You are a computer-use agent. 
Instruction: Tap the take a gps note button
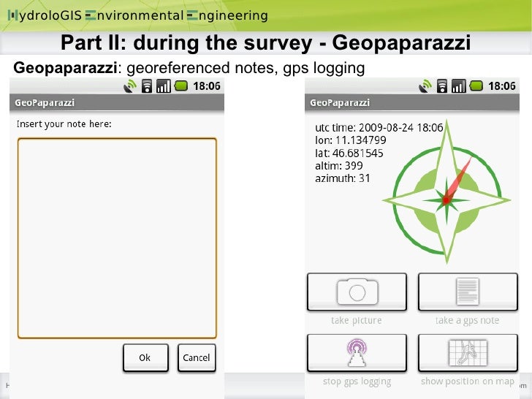tap(468, 292)
